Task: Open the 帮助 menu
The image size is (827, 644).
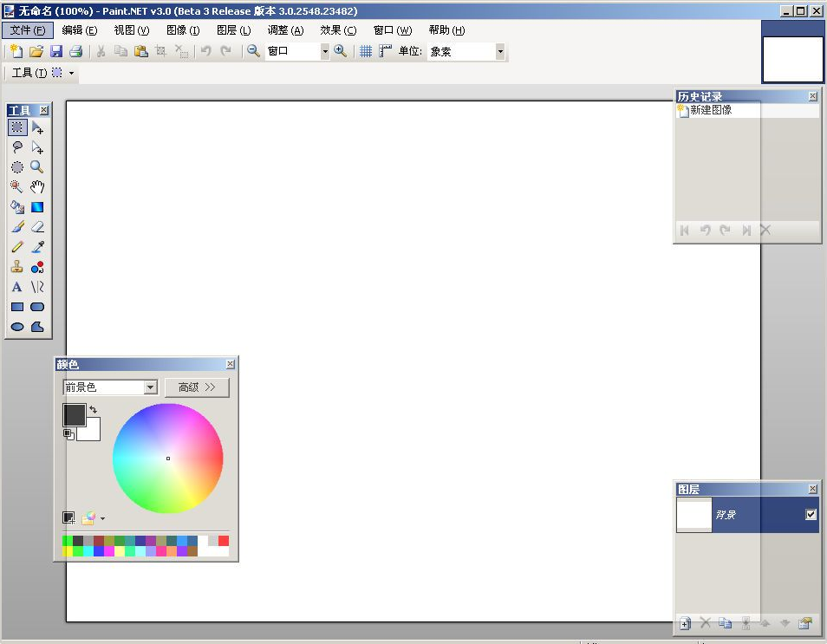Action: [x=446, y=30]
